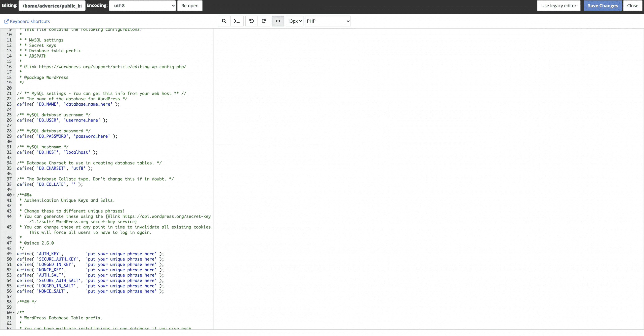The image size is (644, 336).
Task: Click 'username_here' value on line 26
Action: (82, 120)
